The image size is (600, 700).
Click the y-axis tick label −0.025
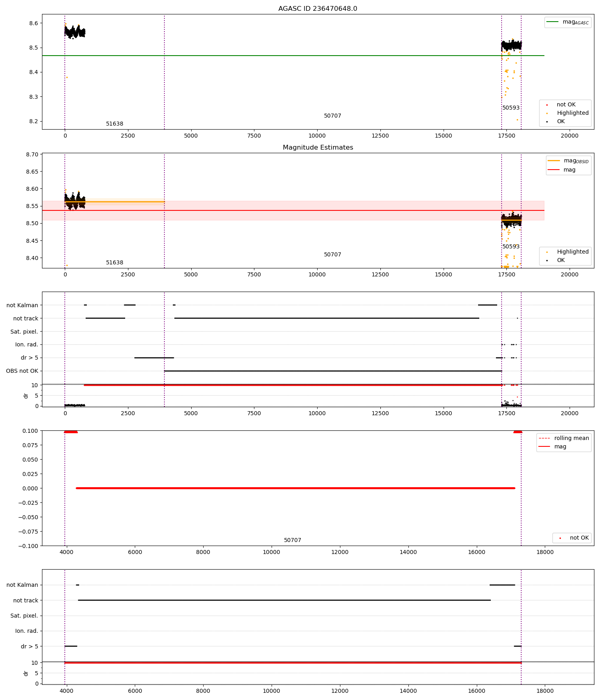(29, 503)
